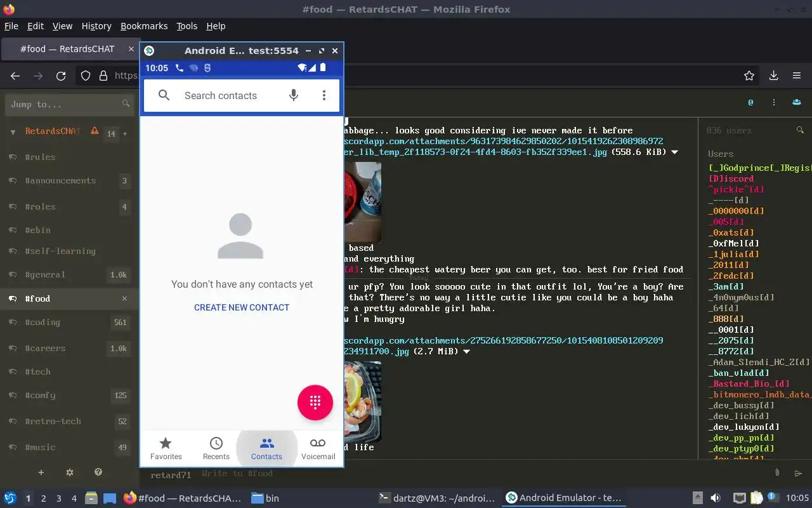This screenshot has height=508, width=812.
Task: Collapse the 2.7 MiB image preview
Action: tap(466, 351)
